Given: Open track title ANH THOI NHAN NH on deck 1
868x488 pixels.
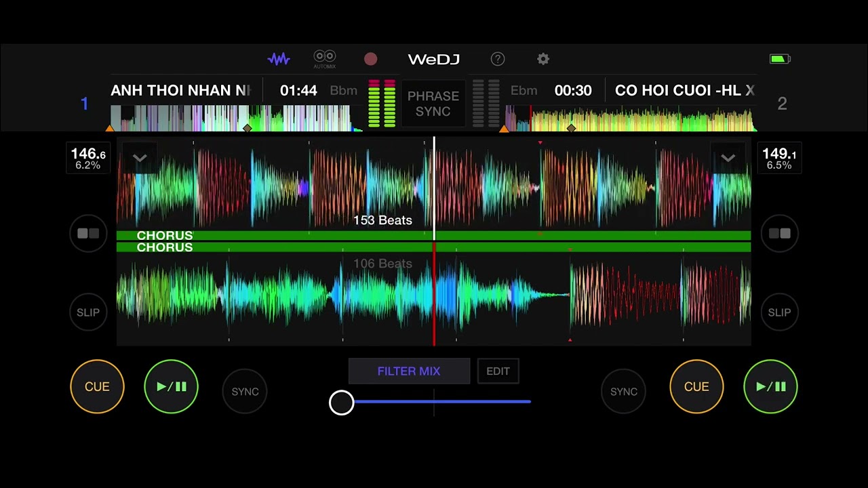Looking at the screenshot, I should [181, 90].
